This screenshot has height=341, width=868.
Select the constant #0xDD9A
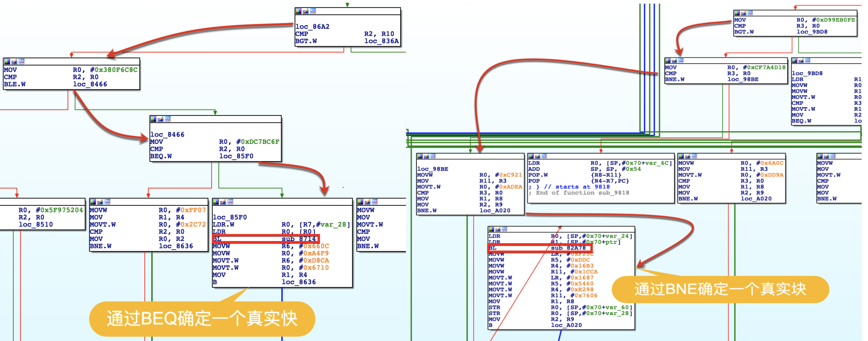(x=770, y=175)
